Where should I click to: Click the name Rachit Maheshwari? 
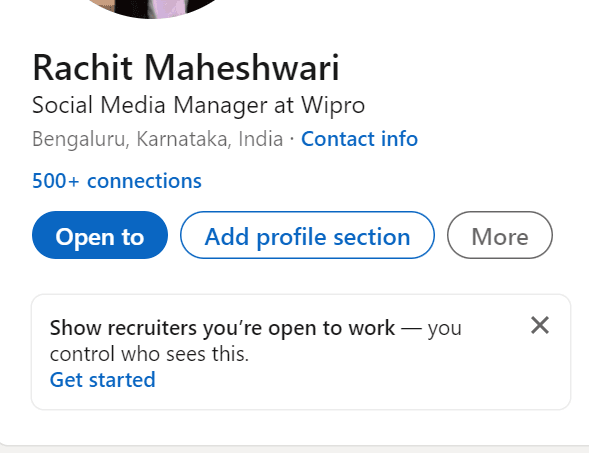pyautogui.click(x=186, y=68)
